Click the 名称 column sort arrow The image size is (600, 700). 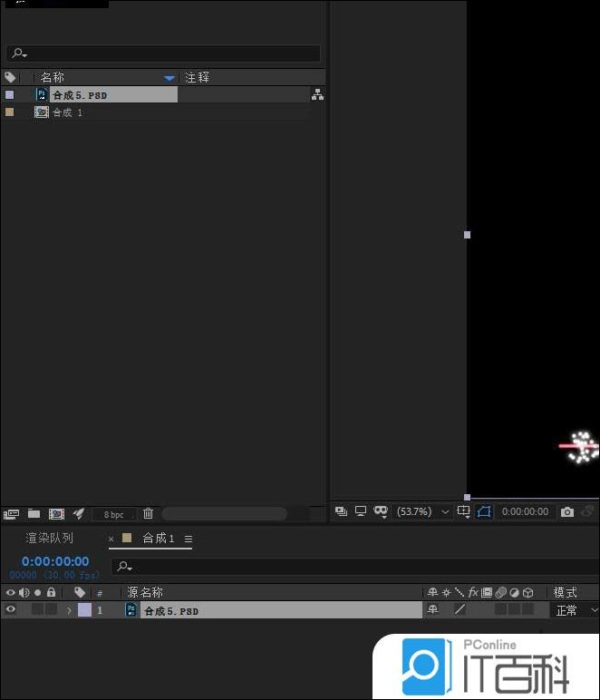click(x=169, y=78)
